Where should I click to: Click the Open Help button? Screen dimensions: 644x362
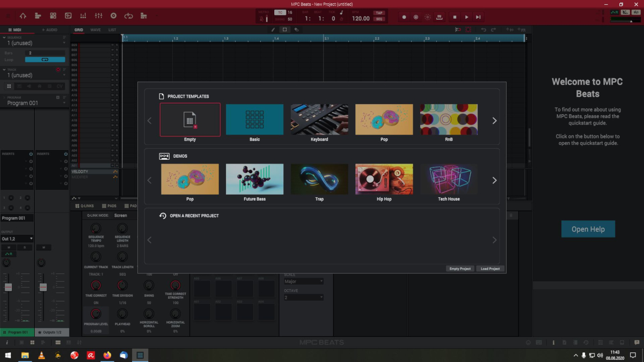pos(588,229)
